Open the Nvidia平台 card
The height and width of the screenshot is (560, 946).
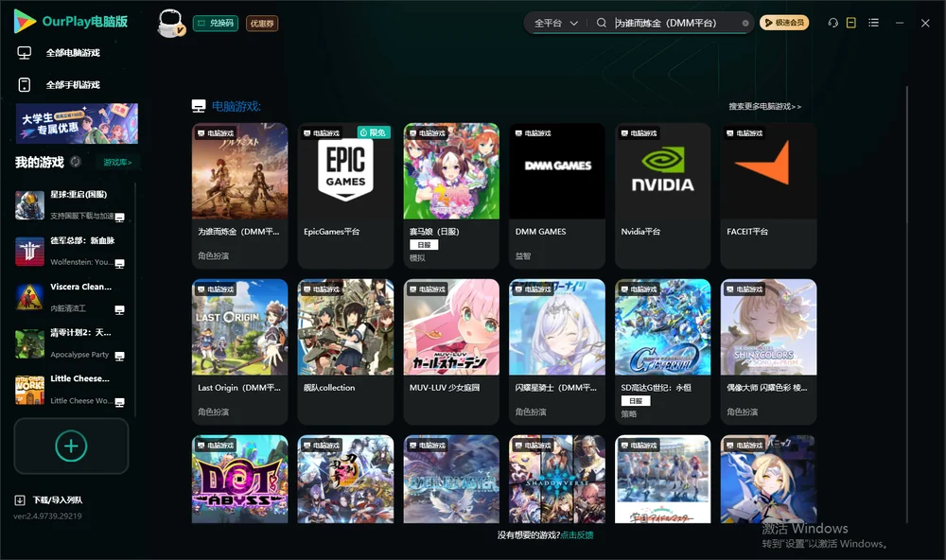click(x=662, y=196)
